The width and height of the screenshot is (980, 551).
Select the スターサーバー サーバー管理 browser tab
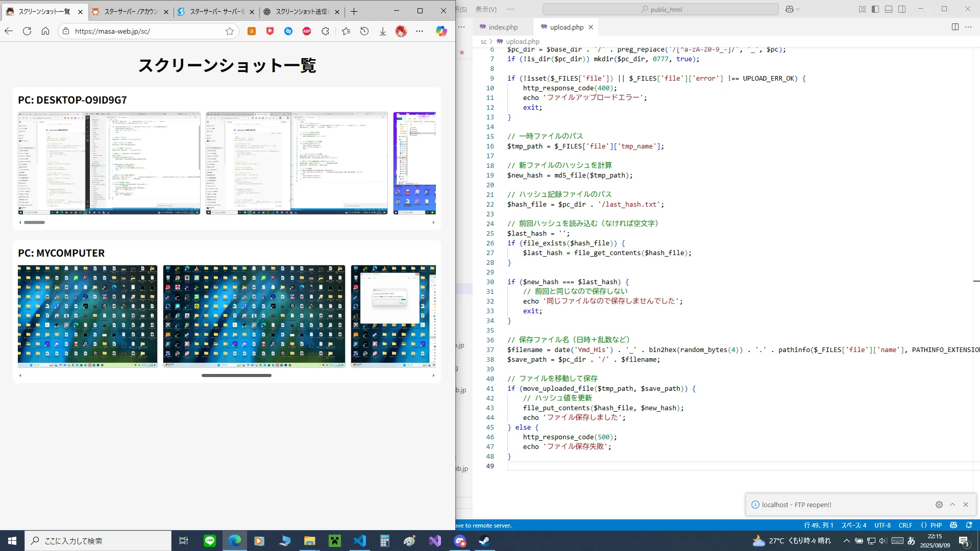click(216, 11)
